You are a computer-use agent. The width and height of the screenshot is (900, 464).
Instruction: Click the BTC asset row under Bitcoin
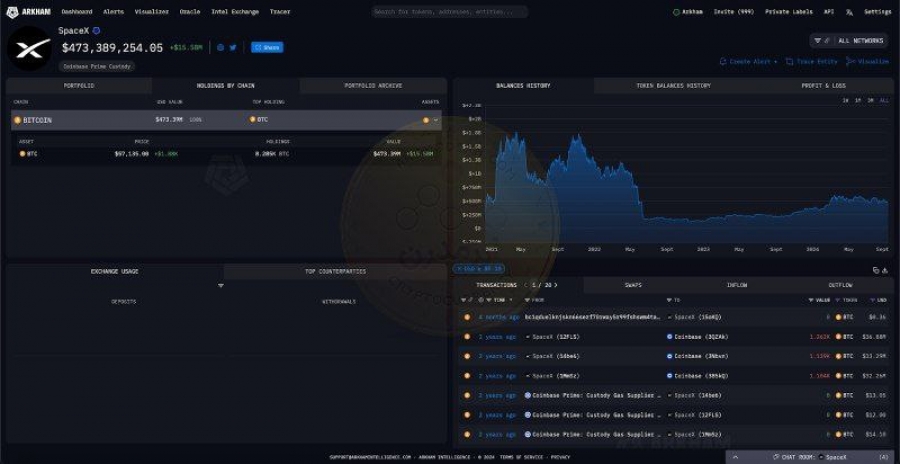click(226, 154)
